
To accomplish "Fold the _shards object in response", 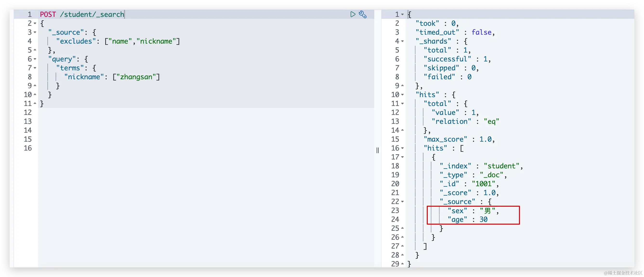I will [x=402, y=41].
